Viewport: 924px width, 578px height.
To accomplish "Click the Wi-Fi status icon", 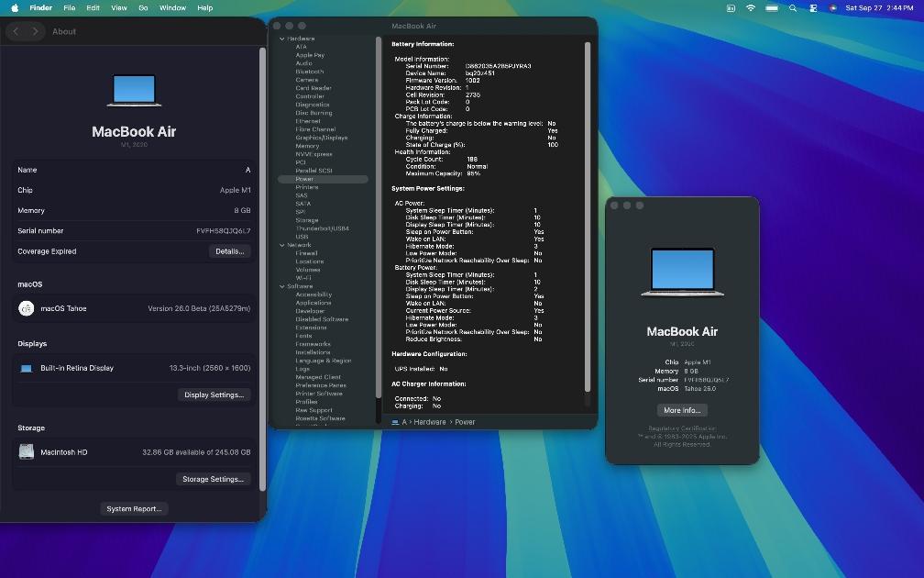I will click(x=750, y=7).
